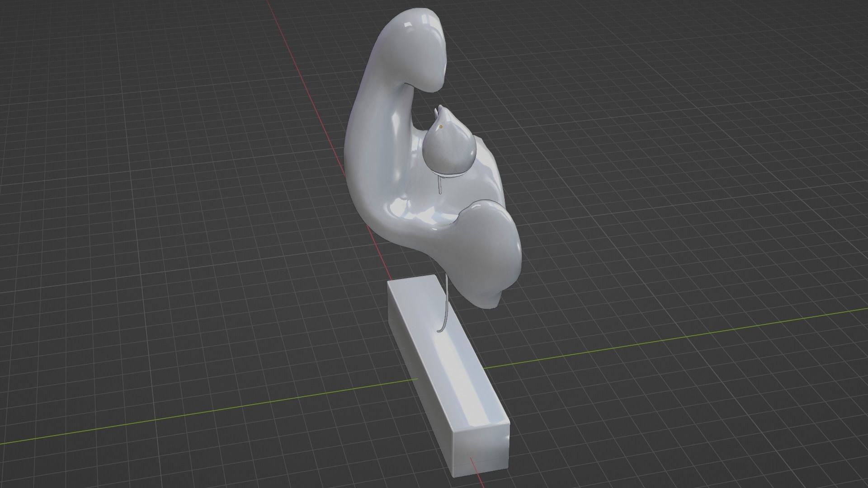Click the short thin stem beneath teardrop object

click(x=439, y=184)
